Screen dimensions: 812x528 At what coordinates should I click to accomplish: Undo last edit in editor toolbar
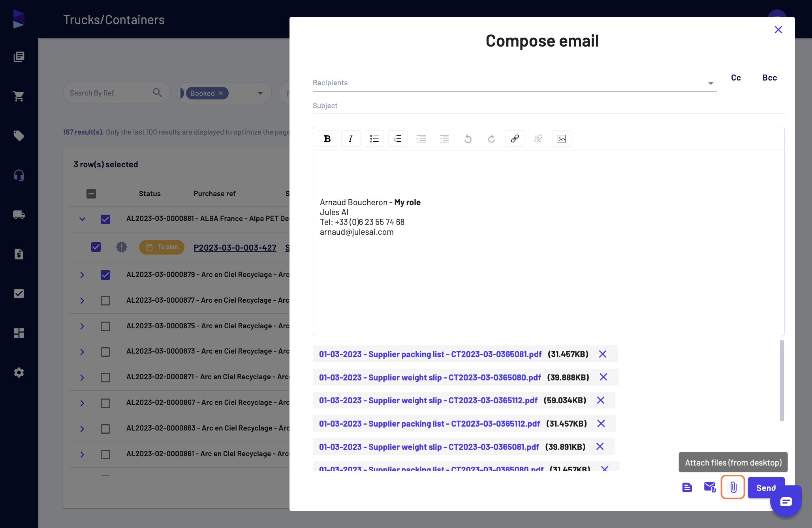point(468,139)
